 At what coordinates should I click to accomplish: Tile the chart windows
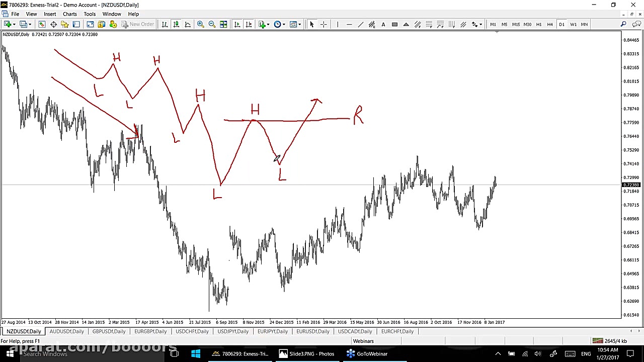[223, 24]
